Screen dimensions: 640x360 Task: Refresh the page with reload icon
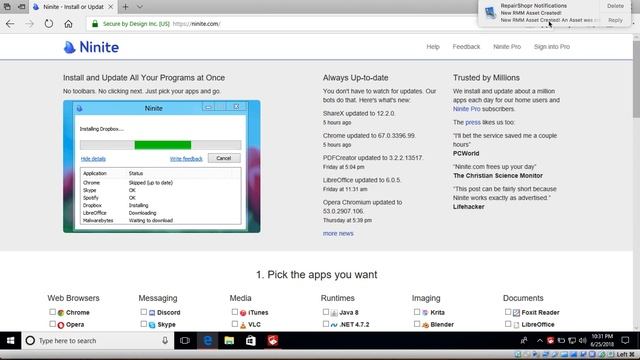pos(49,24)
